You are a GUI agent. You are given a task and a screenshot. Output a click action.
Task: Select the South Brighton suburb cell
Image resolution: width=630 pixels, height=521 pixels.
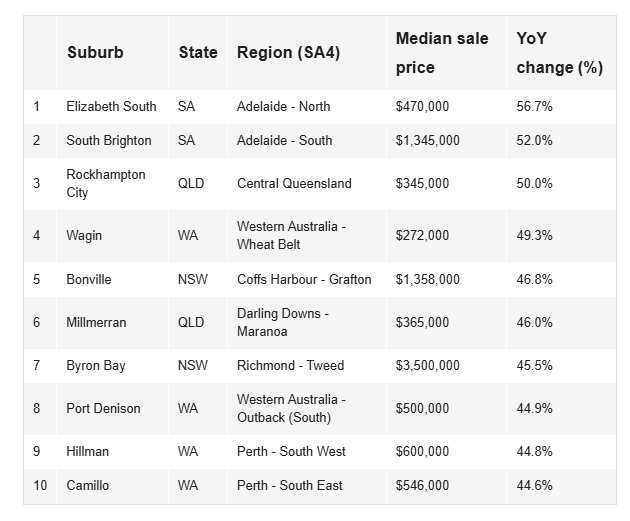(x=109, y=140)
